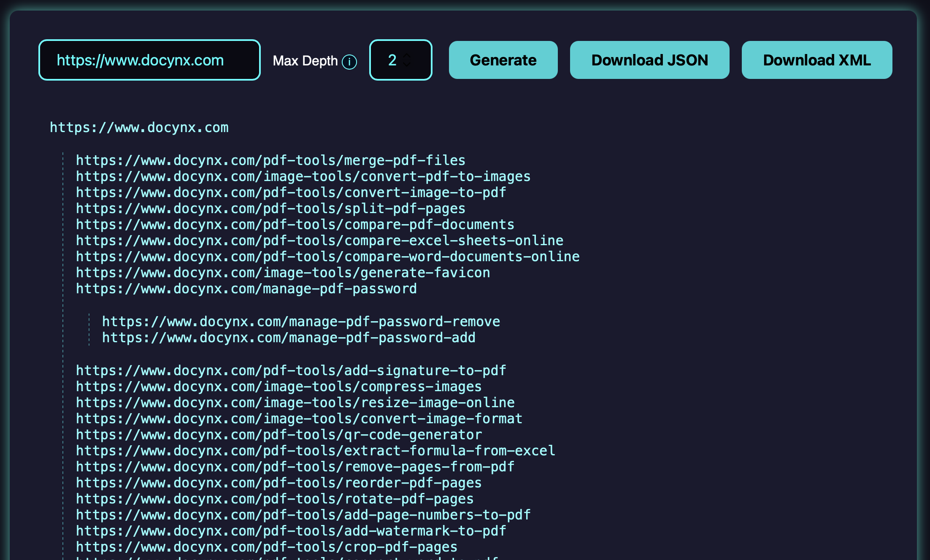Screen dimensions: 930x560
Task: Open the resize-image-online link
Action: [x=295, y=403]
